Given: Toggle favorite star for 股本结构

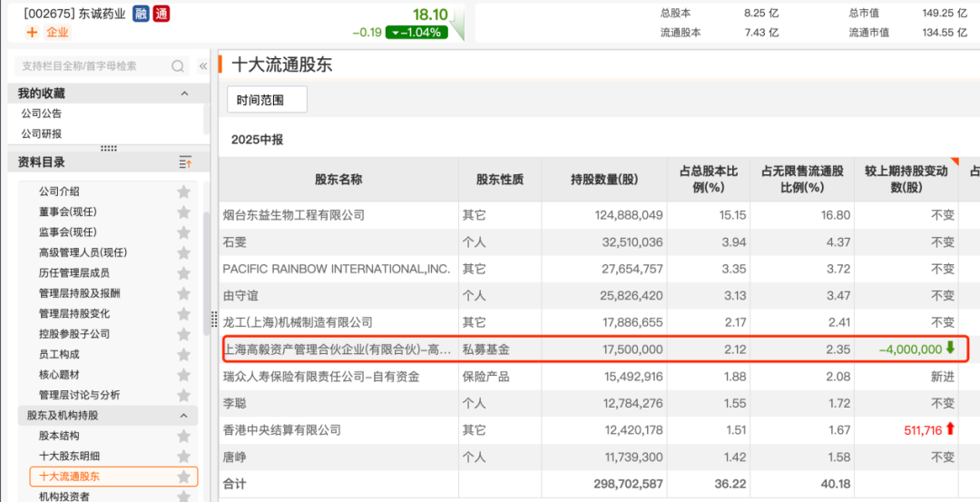Looking at the screenshot, I should coord(184,436).
